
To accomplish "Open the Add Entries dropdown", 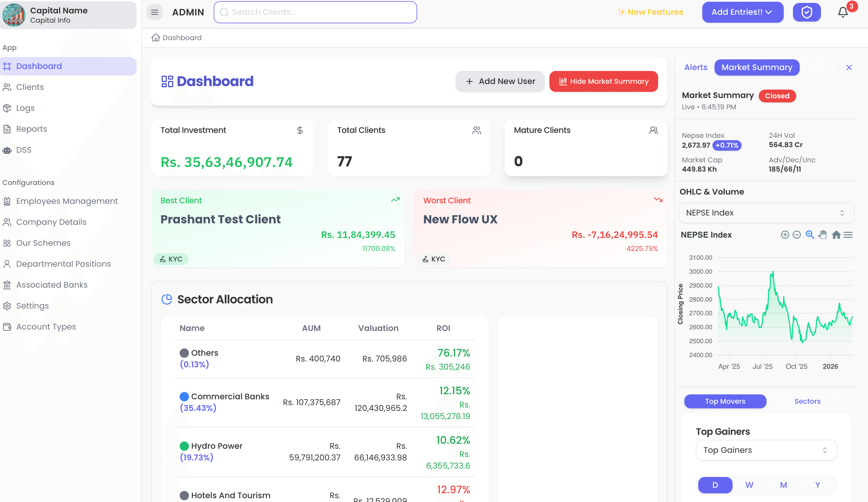I will click(x=743, y=12).
